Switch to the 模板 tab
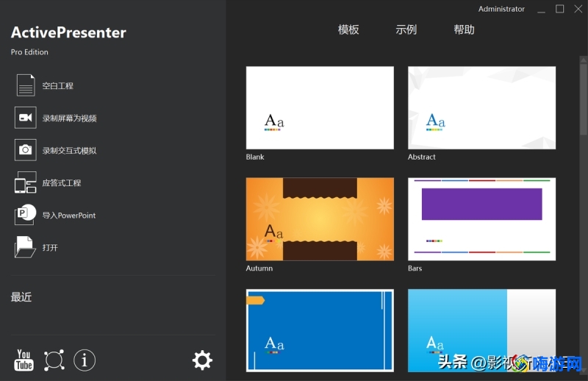588x381 pixels. coord(348,29)
